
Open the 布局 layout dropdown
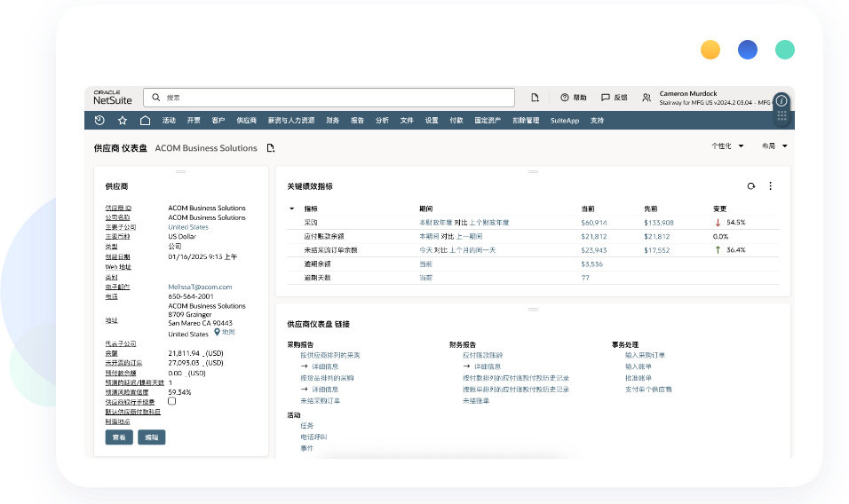coord(774,146)
